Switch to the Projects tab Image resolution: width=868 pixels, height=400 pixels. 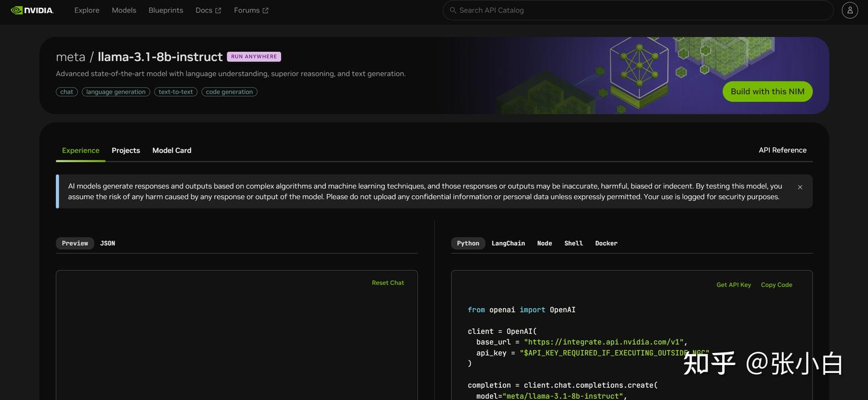coord(126,151)
